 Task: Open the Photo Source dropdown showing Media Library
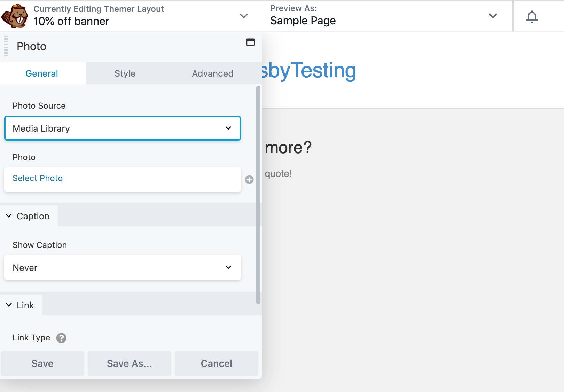click(x=122, y=128)
